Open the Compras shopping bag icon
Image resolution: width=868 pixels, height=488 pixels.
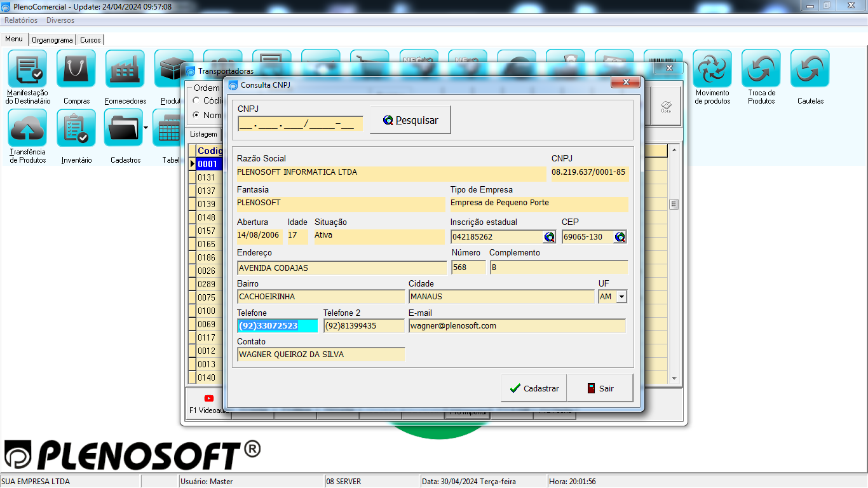(x=76, y=69)
